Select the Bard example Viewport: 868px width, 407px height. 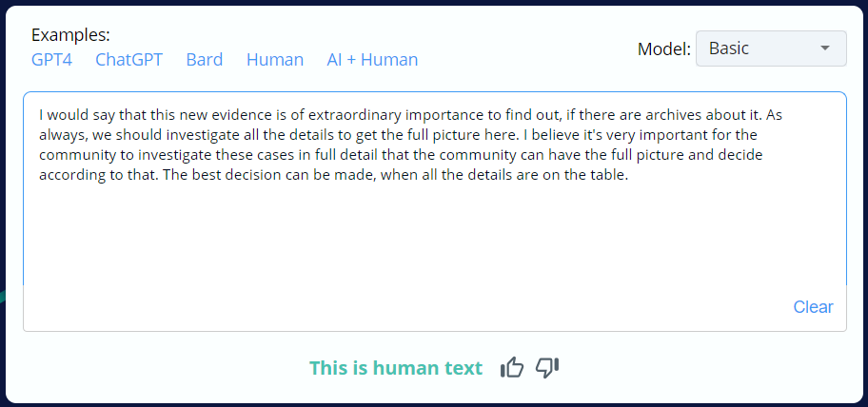205,60
